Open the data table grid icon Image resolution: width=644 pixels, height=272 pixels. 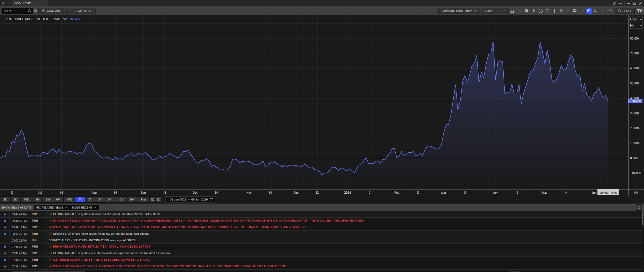pos(575,11)
